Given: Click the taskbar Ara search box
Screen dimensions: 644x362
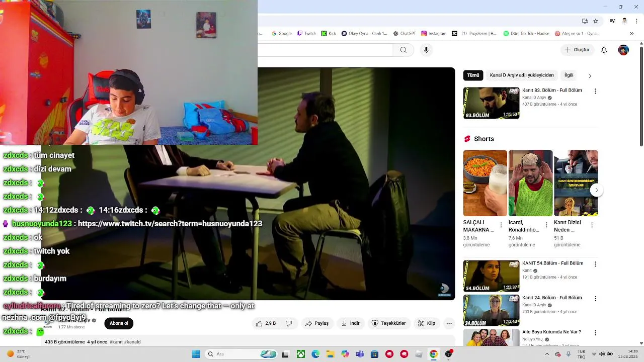Looking at the screenshot, I should (242, 354).
